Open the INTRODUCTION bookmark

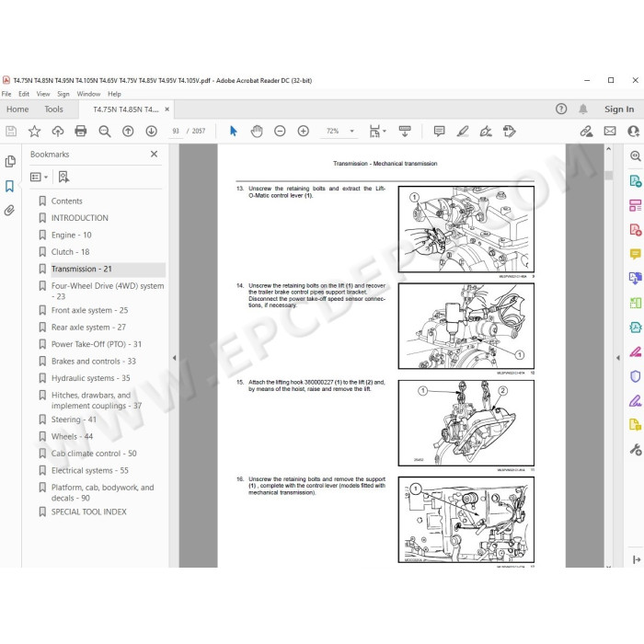[x=80, y=218]
